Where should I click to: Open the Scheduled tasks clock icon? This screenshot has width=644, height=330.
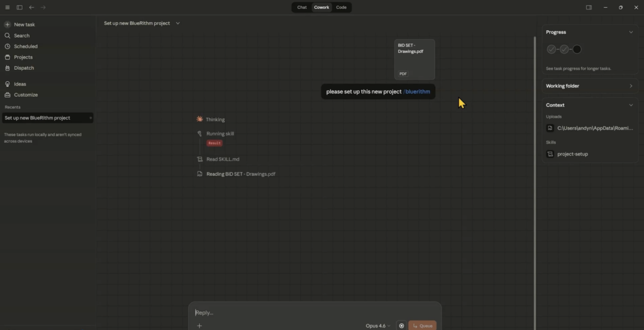8,47
